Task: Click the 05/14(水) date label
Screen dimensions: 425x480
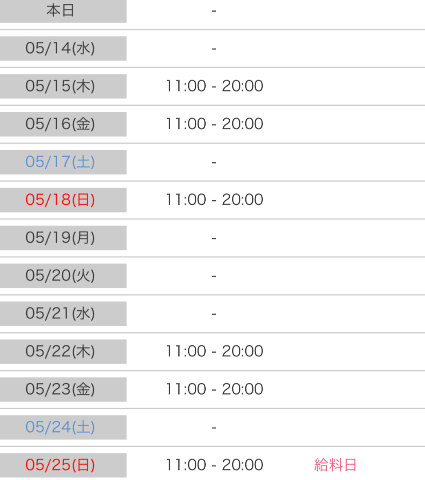Action: (x=60, y=48)
